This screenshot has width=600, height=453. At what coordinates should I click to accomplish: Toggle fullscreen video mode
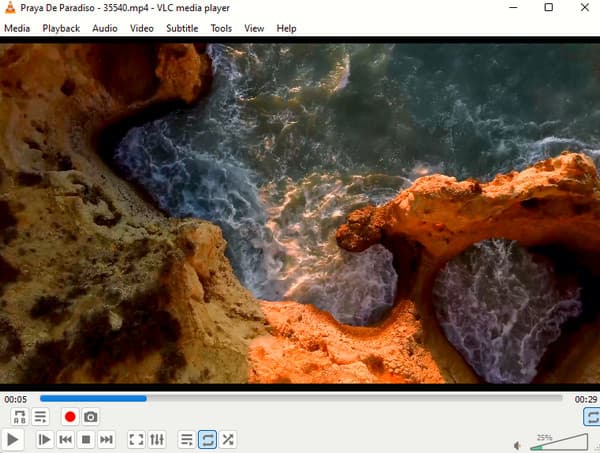click(136, 440)
